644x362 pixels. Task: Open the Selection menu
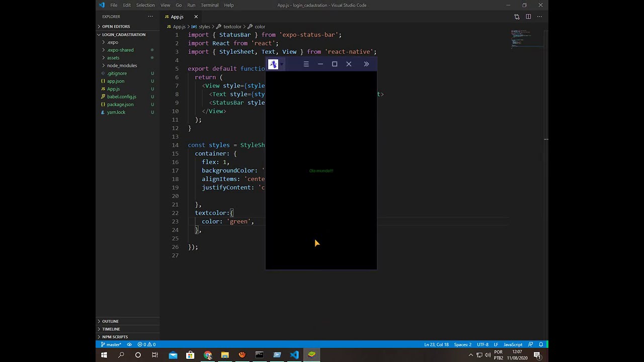145,5
